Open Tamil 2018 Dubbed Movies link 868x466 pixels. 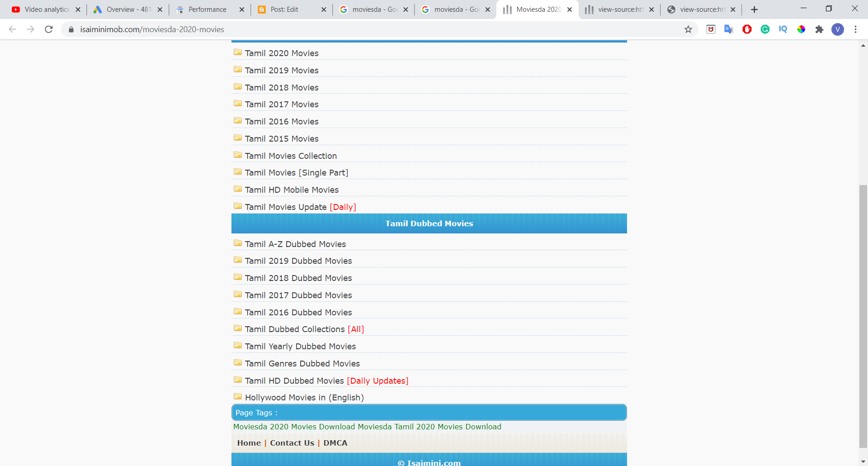pyautogui.click(x=298, y=278)
